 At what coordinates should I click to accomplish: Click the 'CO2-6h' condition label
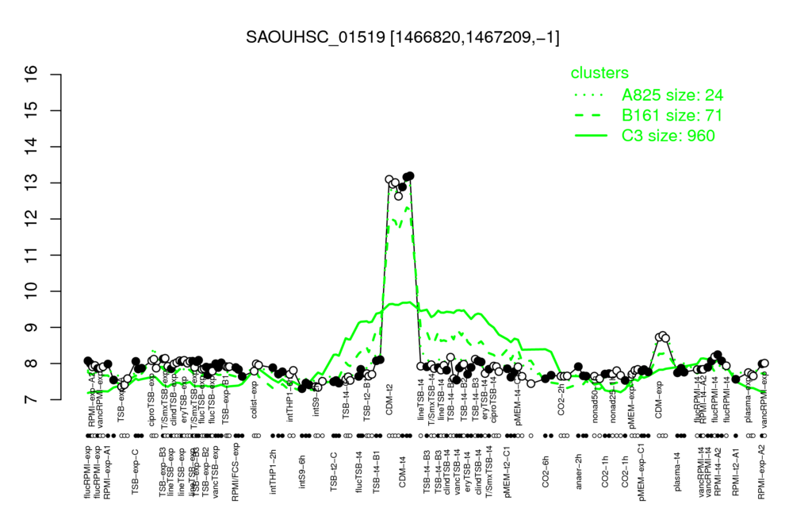click(x=546, y=471)
